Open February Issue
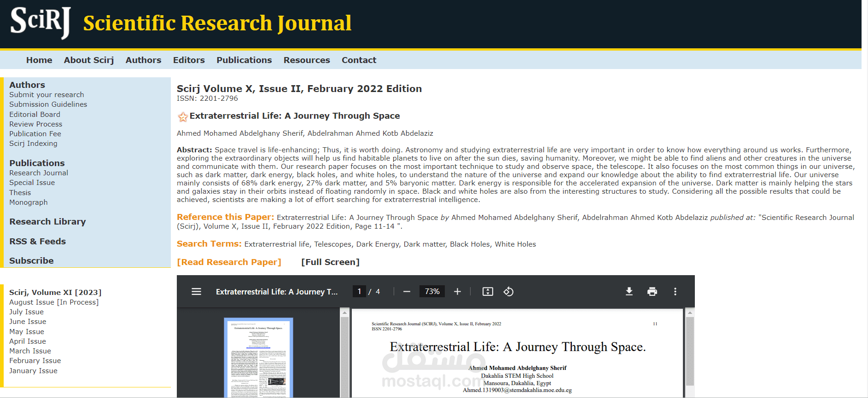868x398 pixels. click(x=35, y=361)
